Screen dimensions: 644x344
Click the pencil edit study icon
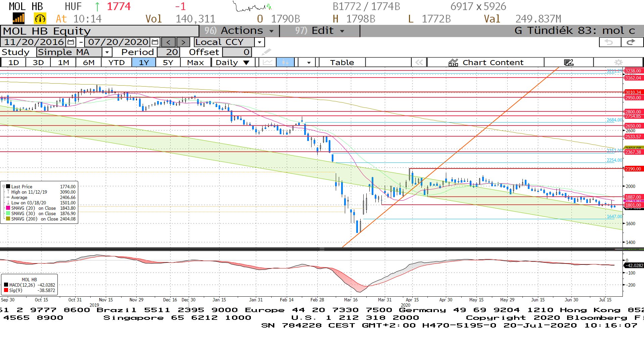266,52
